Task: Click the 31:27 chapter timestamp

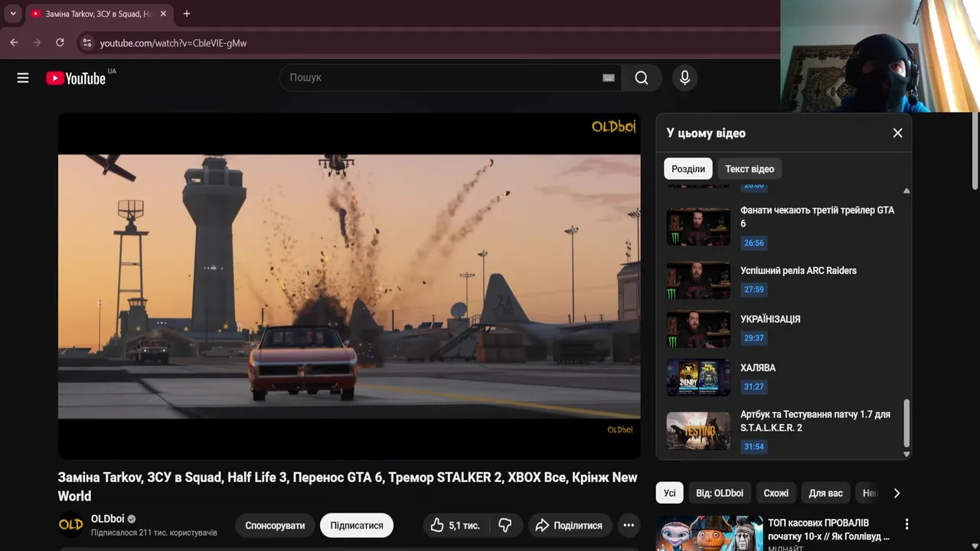Action: (753, 386)
